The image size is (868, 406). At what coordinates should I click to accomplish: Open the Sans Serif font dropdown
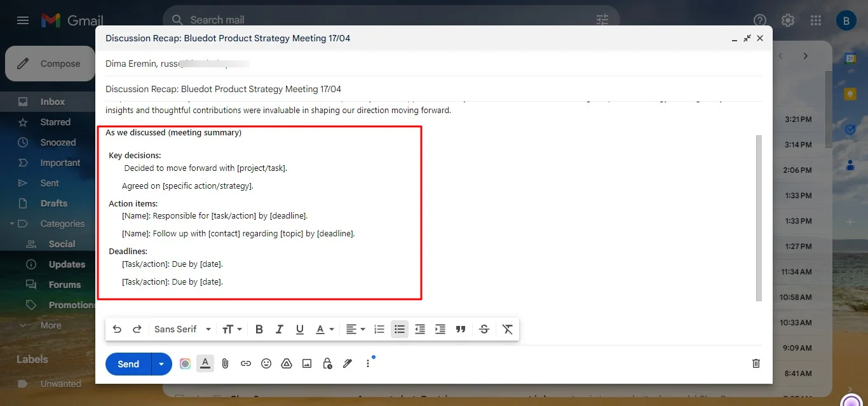(x=182, y=329)
